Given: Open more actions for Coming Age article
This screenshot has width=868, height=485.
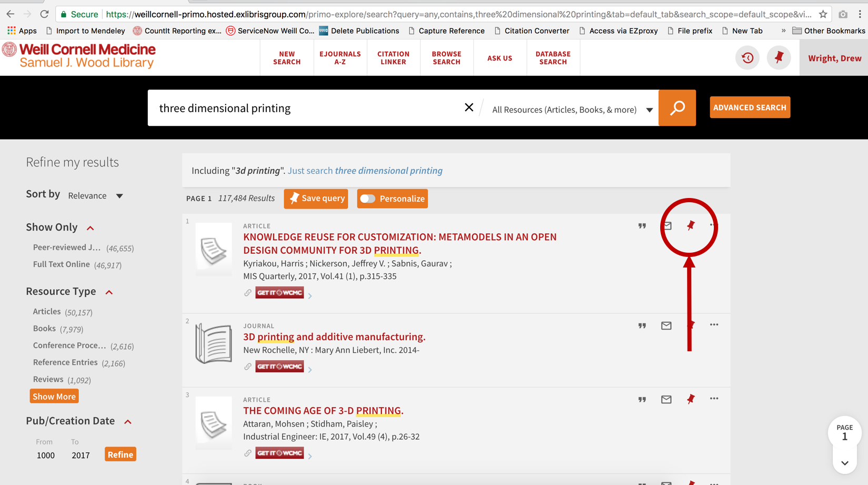Looking at the screenshot, I should [x=714, y=399].
